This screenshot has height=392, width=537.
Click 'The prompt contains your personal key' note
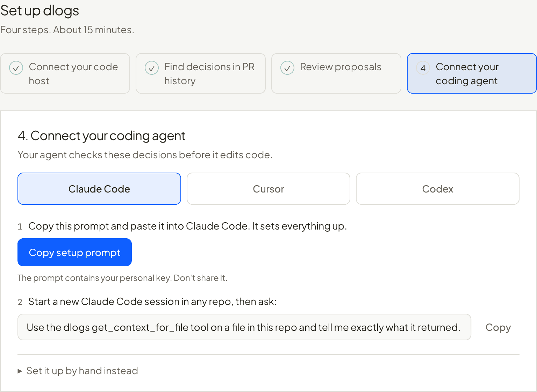tap(122, 278)
